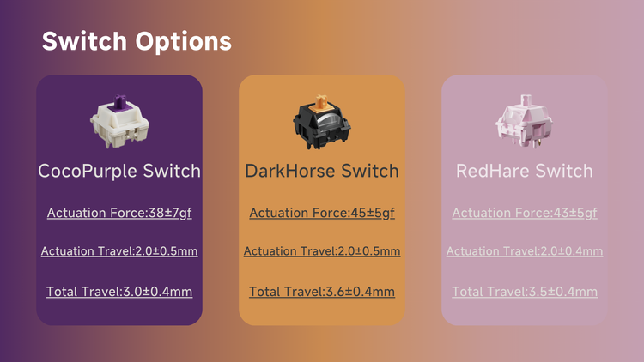Image resolution: width=644 pixels, height=362 pixels.
Task: Open DarkHorse Actuation Travel:2.0±0.5mm link
Action: click(322, 250)
